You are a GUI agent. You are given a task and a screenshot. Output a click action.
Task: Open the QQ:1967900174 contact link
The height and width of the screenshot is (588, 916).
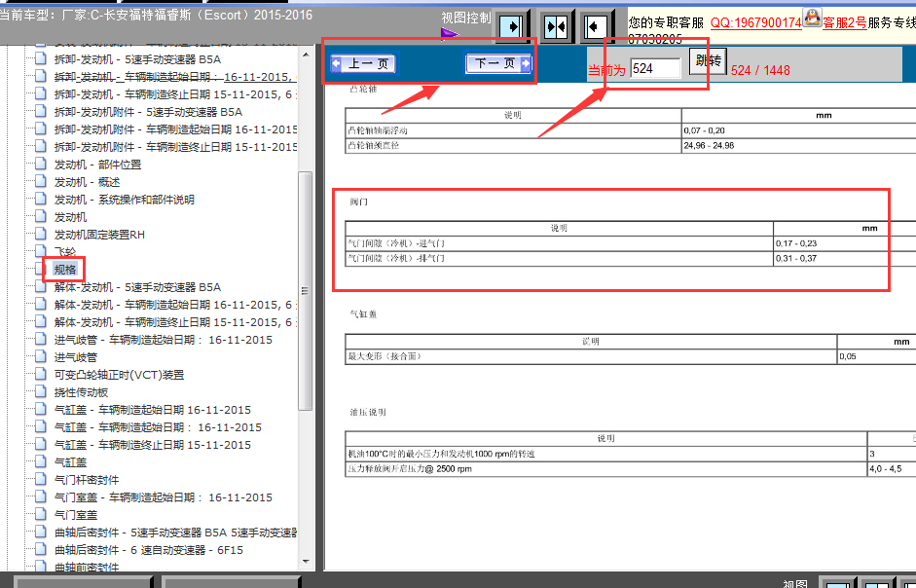755,22
